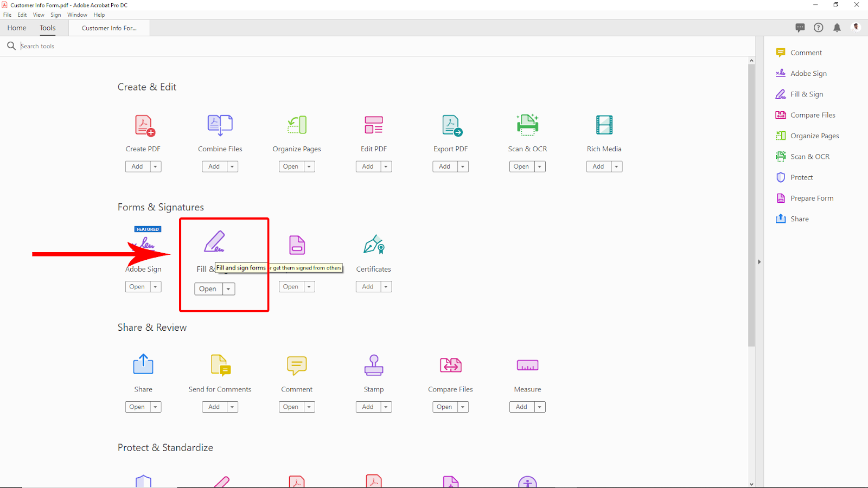Switch to the Home tab
868x488 pixels.
[17, 28]
